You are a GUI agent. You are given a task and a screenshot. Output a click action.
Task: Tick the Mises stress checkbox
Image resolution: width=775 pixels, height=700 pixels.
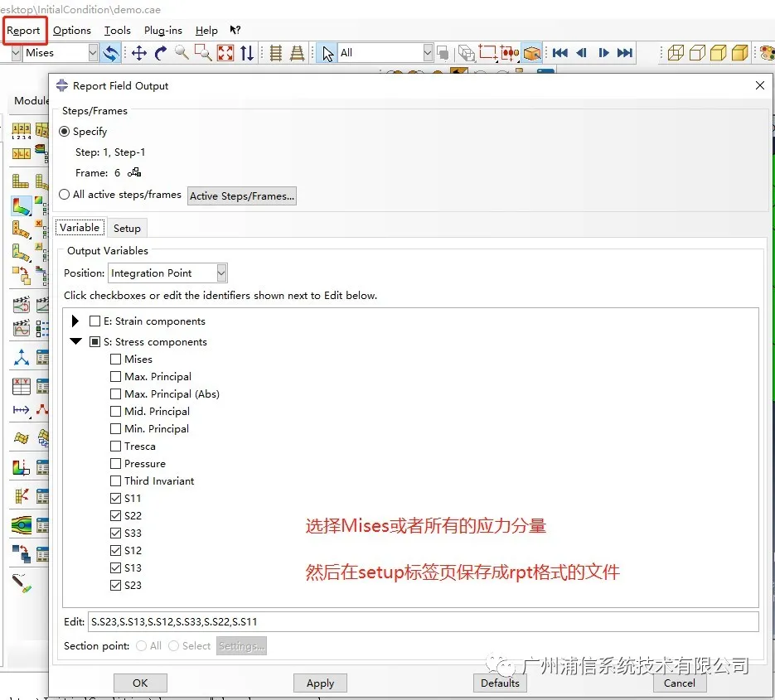pyautogui.click(x=116, y=360)
